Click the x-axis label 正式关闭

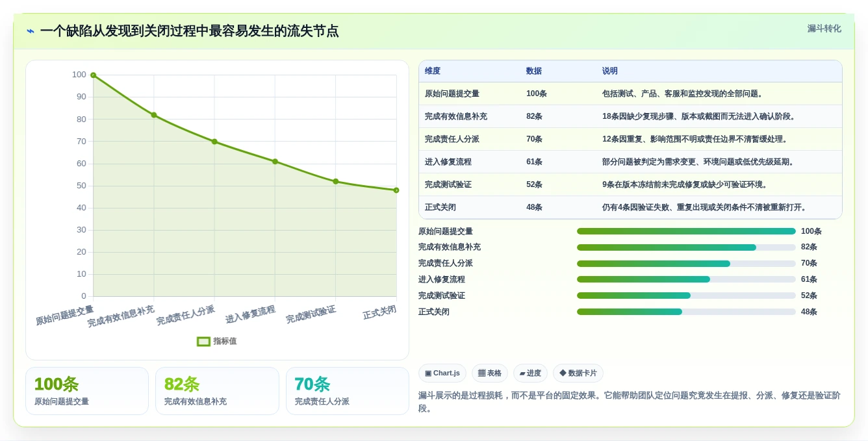tap(379, 312)
